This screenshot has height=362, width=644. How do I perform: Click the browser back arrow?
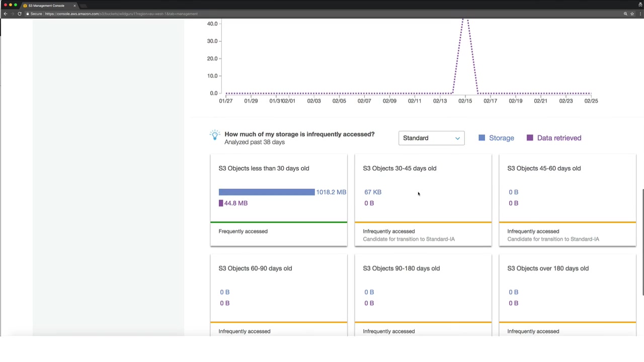tap(6, 14)
